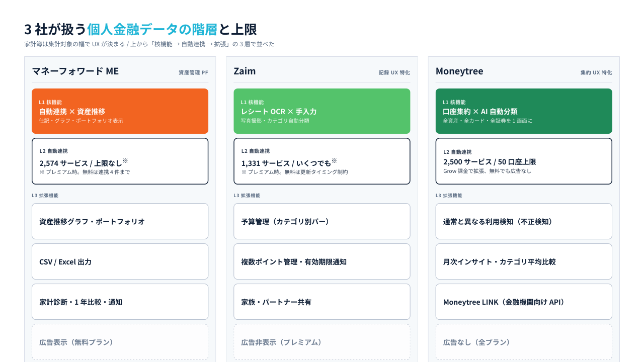The height and width of the screenshot is (362, 644).
Task: Click the 'L2 自動連携' label under Zaim
Action: point(256,151)
